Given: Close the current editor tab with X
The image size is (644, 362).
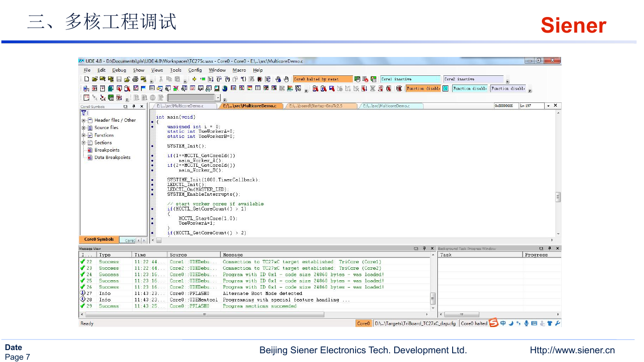Looking at the screenshot, I should [556, 106].
